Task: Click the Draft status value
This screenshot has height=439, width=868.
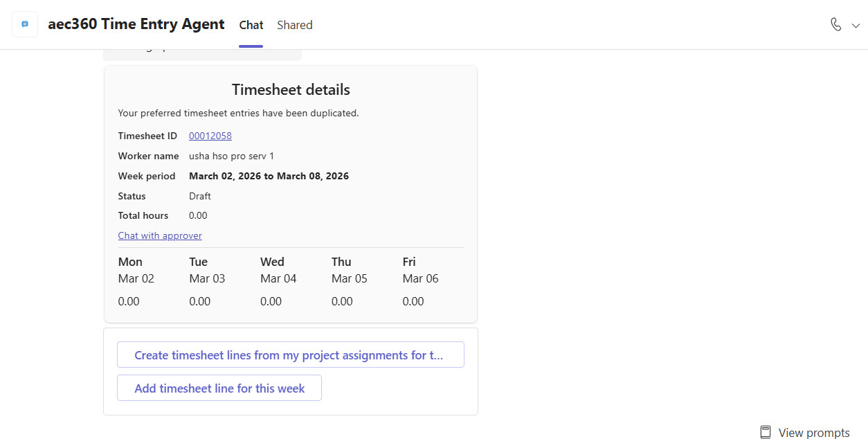Action: [200, 196]
